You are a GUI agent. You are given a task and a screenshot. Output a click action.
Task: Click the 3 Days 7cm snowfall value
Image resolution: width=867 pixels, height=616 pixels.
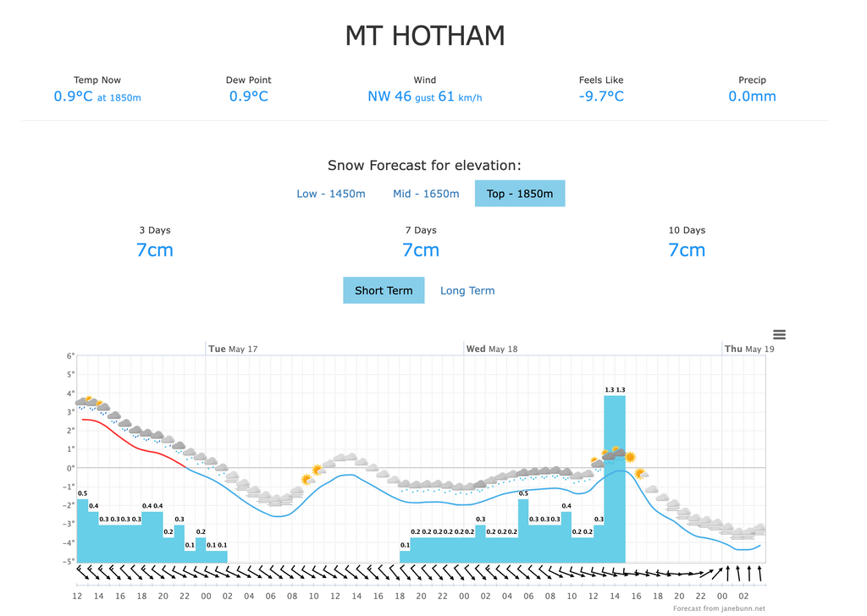click(x=155, y=250)
